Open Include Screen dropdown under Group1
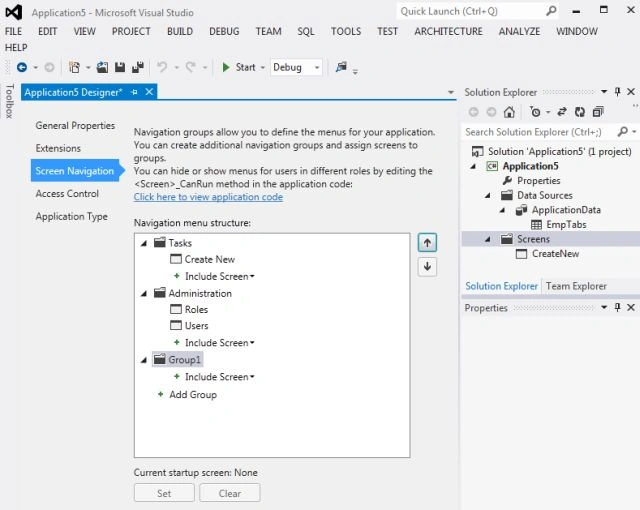Viewport: 640px width, 510px height. point(220,377)
